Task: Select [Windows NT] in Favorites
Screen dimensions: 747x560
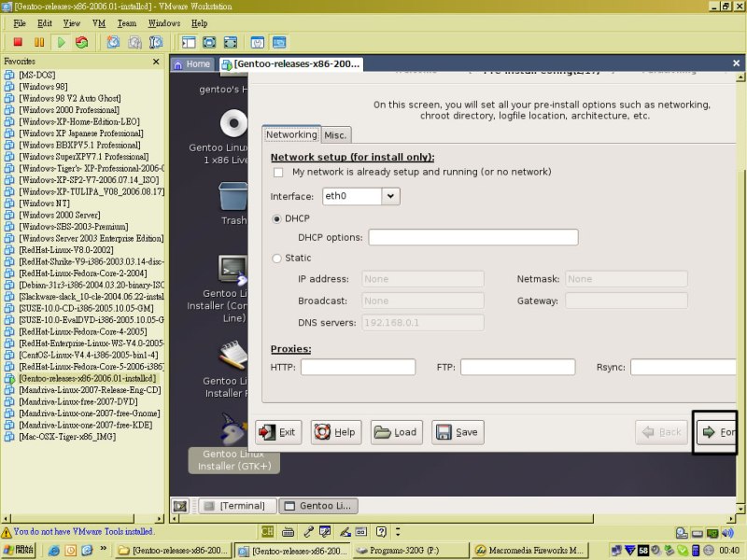Action: tap(44, 203)
